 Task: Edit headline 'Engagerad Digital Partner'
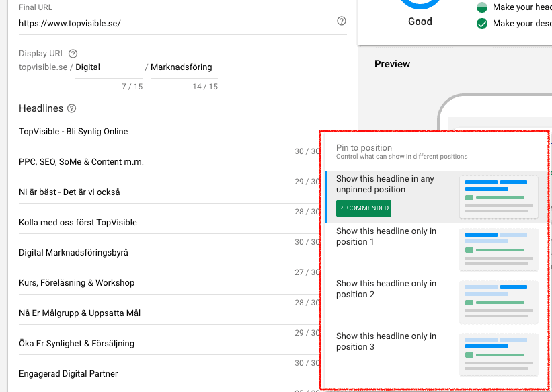pyautogui.click(x=169, y=374)
